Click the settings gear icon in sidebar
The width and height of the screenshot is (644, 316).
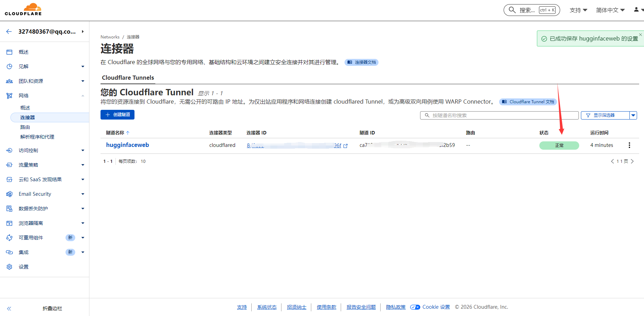9,267
